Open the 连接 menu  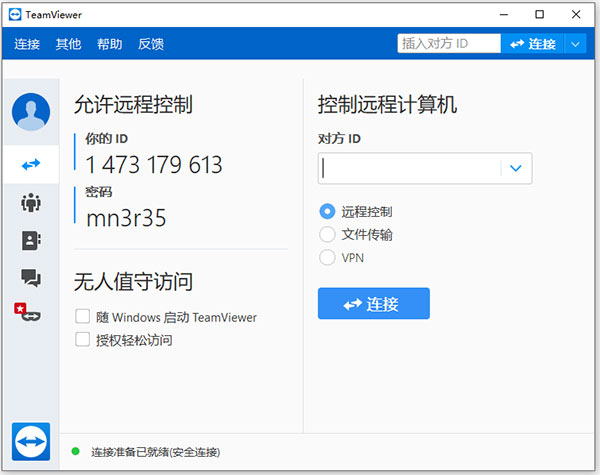[27, 44]
